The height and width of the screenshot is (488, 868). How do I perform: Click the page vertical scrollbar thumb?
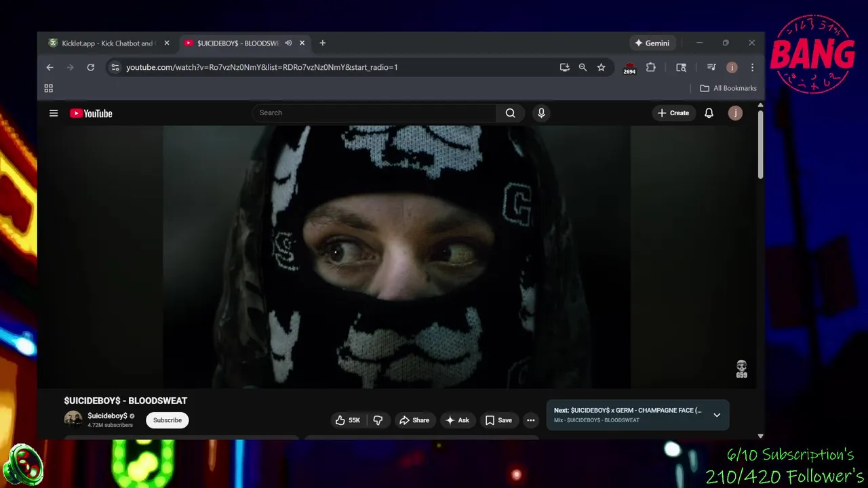[x=760, y=144]
